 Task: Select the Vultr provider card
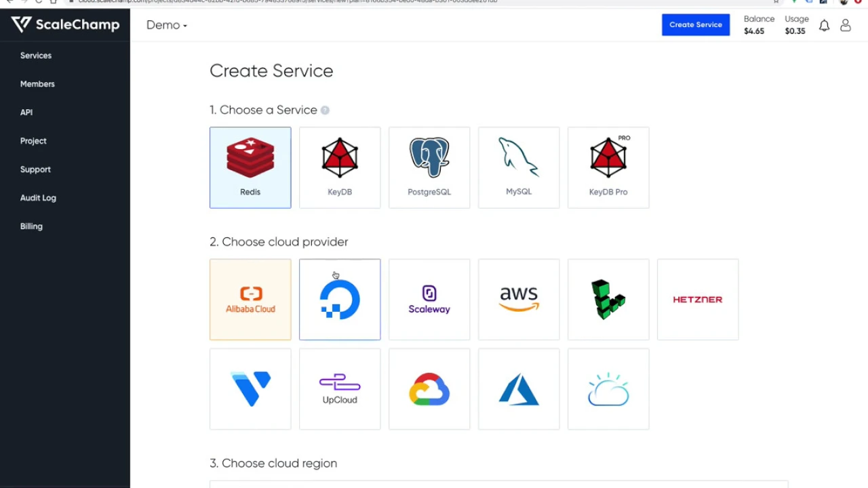click(250, 389)
